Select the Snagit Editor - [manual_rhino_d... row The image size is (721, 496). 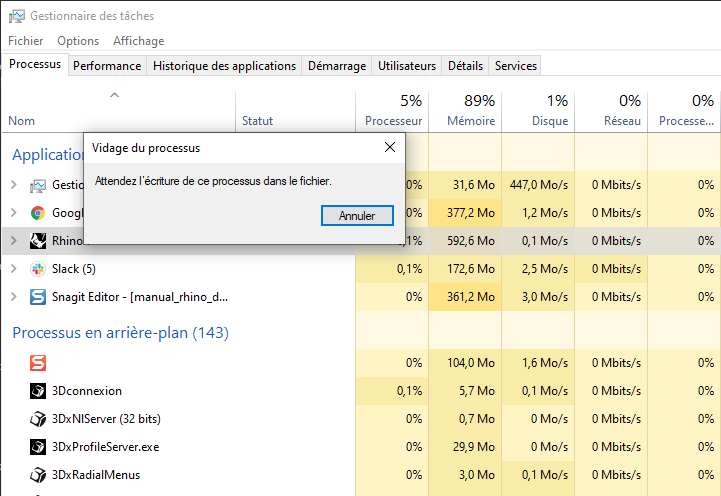[x=140, y=297]
